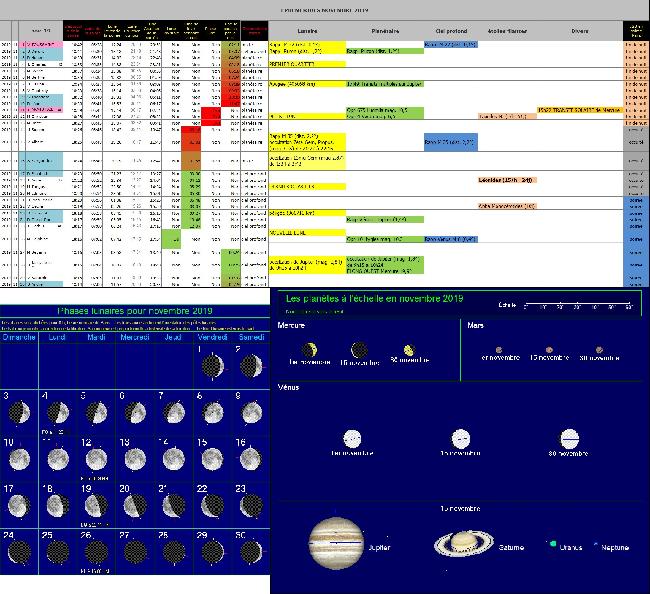Click the moon image for day 16

coord(251,459)
